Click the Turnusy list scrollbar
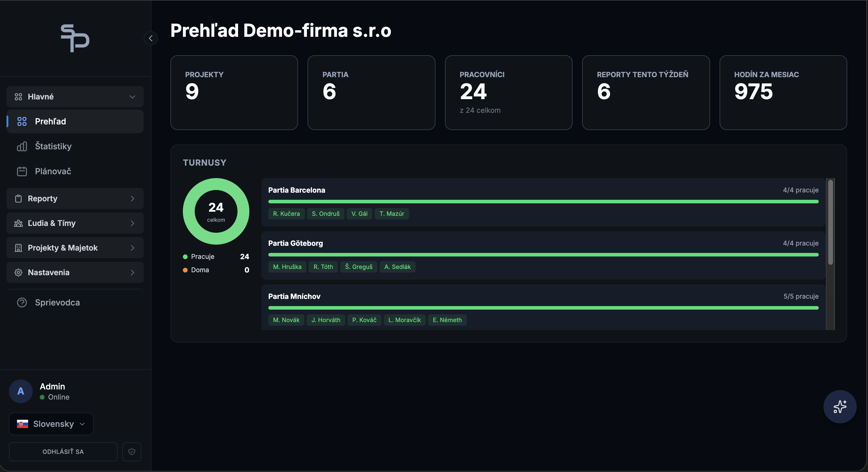Image resolution: width=868 pixels, height=472 pixels. [831, 222]
